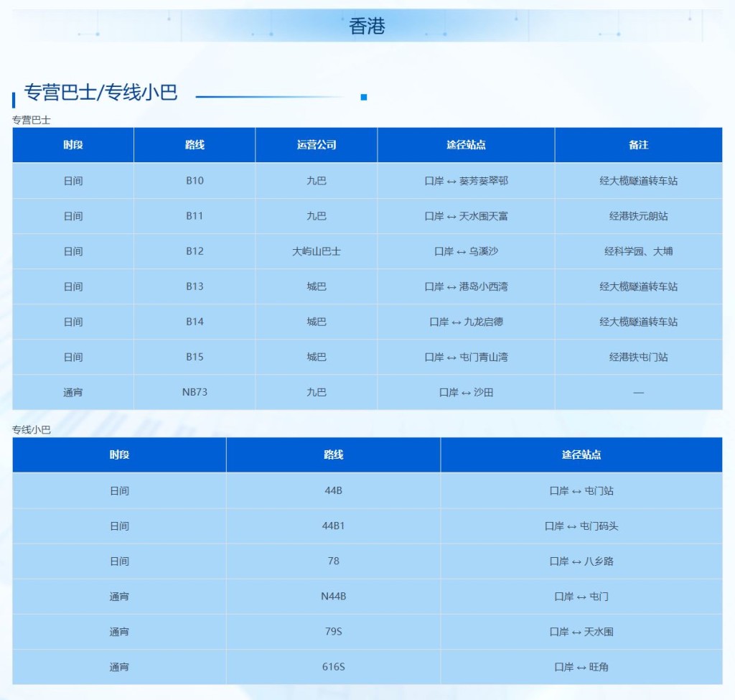
Task: Click the 口岸 ↔ 八乡路 stops cell
Action: pyautogui.click(x=581, y=561)
